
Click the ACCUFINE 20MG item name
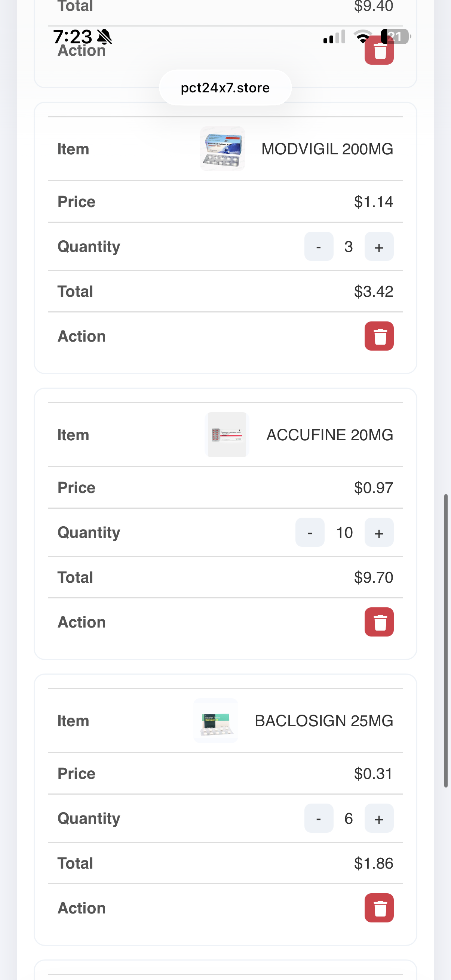tap(329, 435)
